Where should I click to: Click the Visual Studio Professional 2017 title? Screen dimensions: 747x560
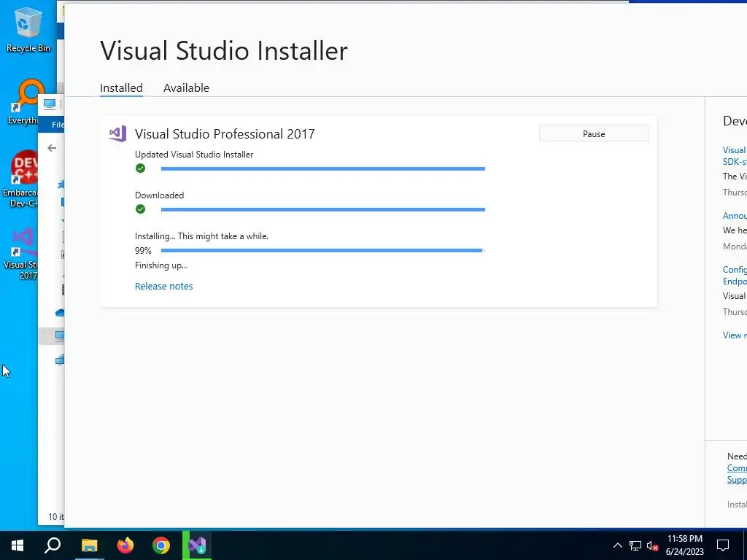coord(225,134)
